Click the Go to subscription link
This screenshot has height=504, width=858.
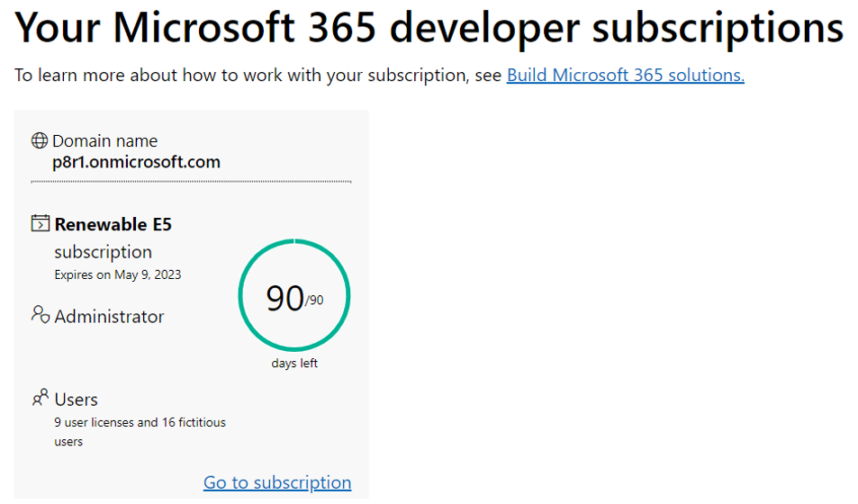pos(277,482)
